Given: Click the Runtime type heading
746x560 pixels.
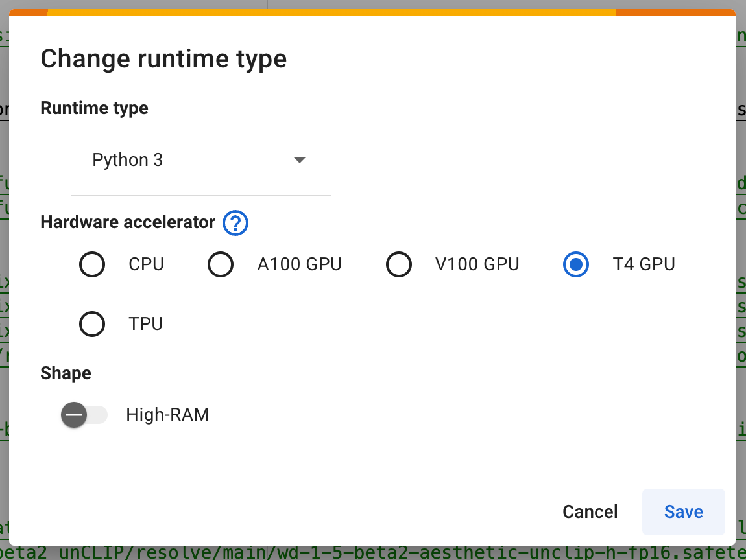Looking at the screenshot, I should (x=94, y=108).
